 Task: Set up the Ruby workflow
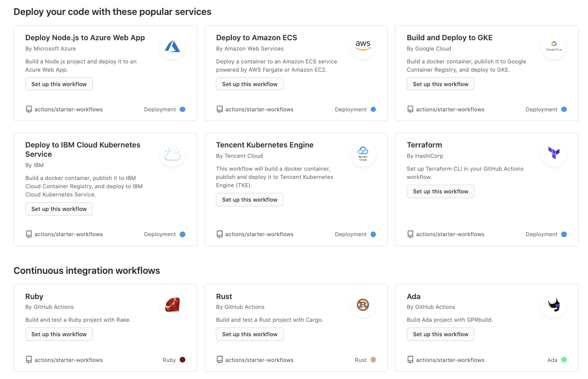(x=59, y=334)
